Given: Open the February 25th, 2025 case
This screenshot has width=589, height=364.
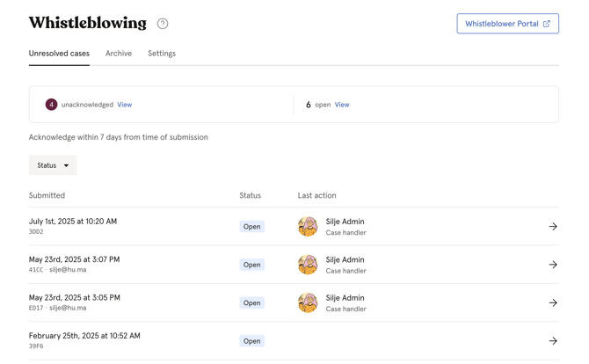Looking at the screenshot, I should click(x=84, y=336).
